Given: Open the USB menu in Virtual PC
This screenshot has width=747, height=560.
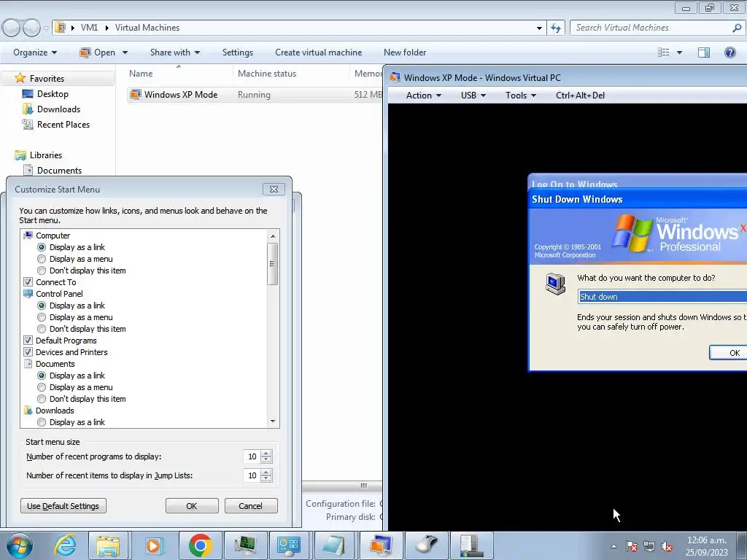Looking at the screenshot, I should click(x=473, y=96).
